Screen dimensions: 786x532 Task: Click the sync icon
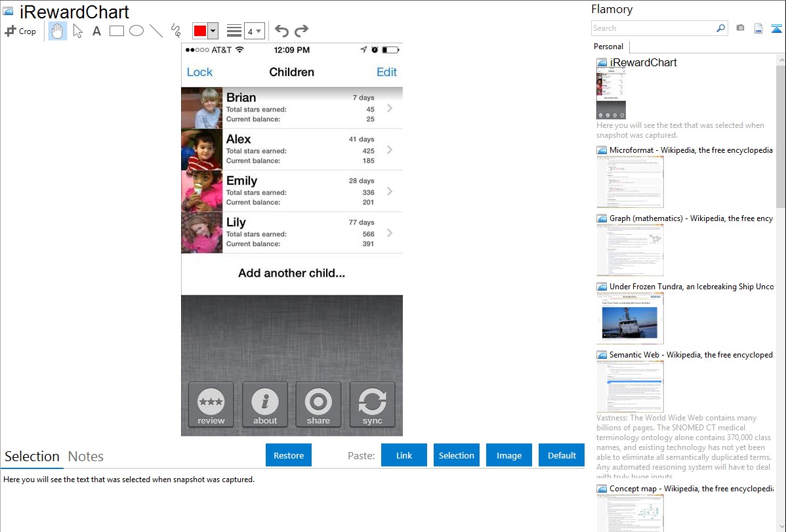373,405
